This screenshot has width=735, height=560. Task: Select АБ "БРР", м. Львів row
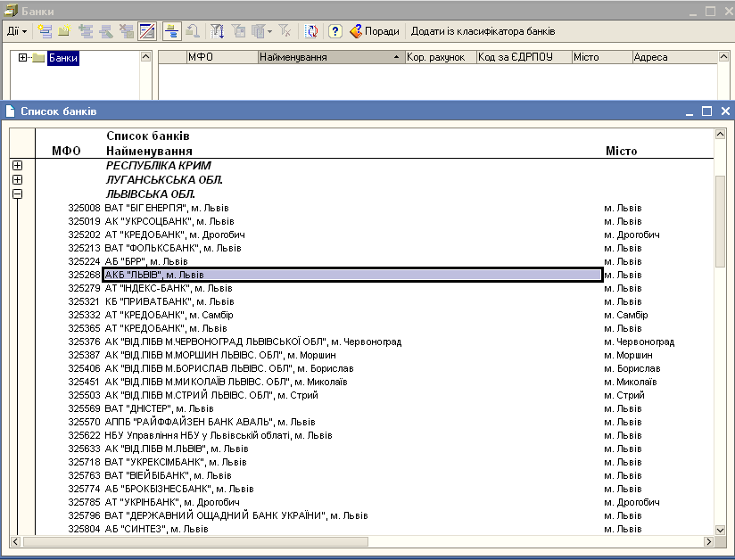(374, 261)
